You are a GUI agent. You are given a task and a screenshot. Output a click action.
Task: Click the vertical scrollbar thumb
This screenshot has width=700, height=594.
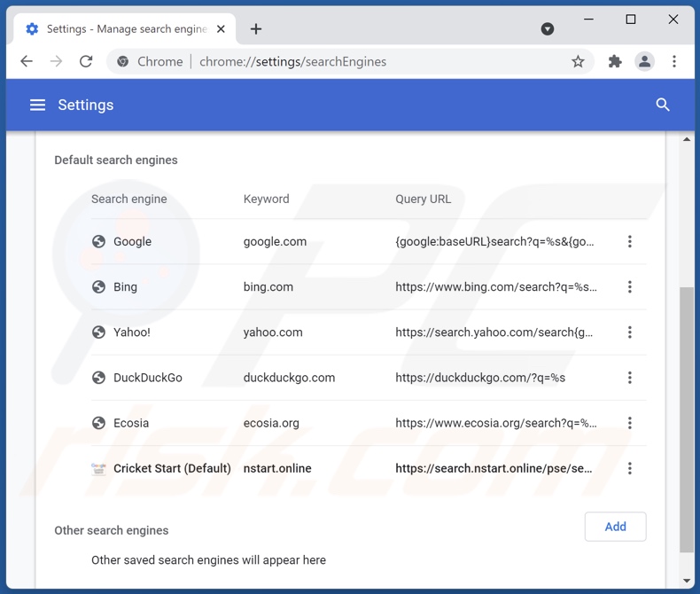[x=687, y=420]
